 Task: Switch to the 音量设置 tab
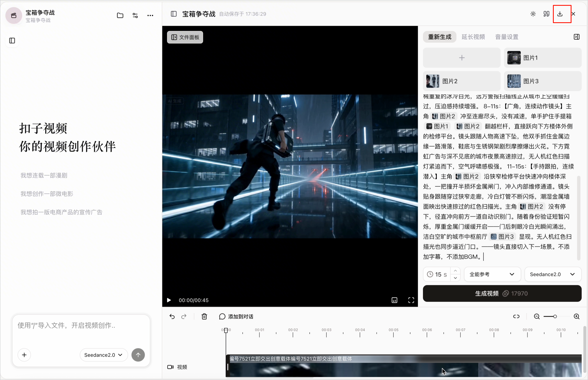coord(507,37)
